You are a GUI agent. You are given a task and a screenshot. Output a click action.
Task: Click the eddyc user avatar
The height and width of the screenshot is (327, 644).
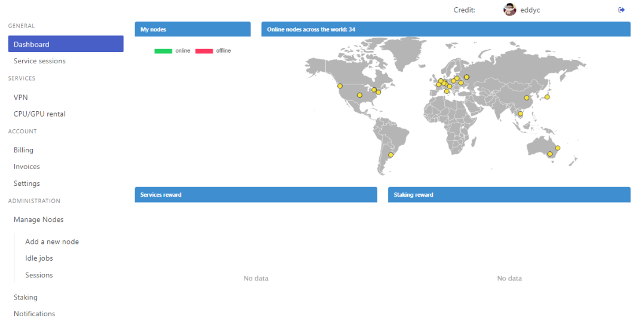(509, 10)
